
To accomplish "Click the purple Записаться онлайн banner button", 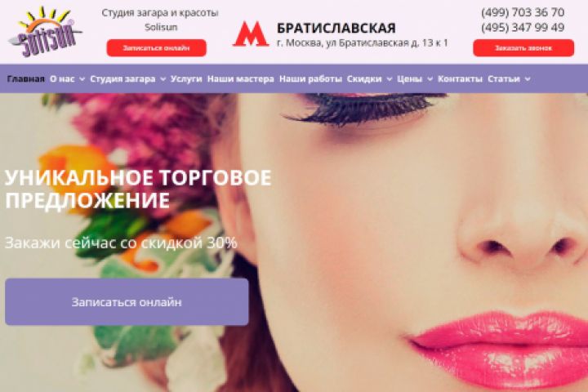I will coord(127,302).
